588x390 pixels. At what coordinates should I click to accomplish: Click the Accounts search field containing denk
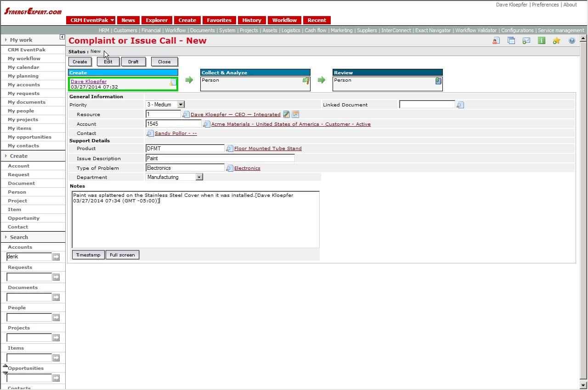click(29, 257)
